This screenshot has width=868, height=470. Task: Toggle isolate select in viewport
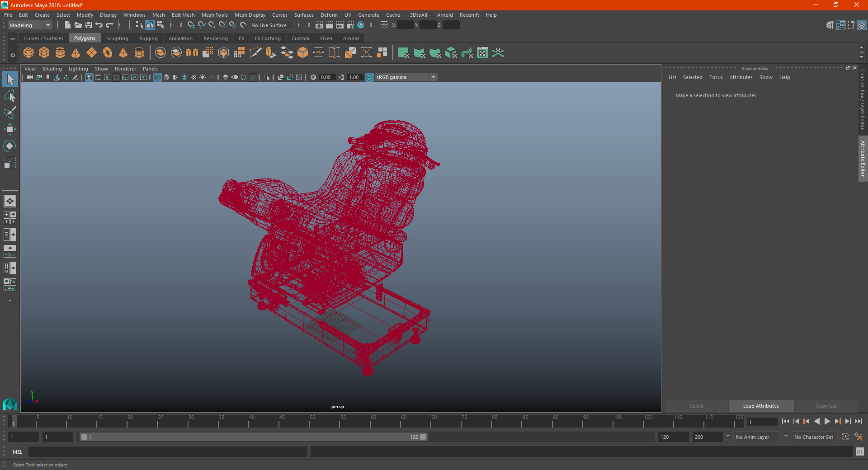tap(267, 77)
